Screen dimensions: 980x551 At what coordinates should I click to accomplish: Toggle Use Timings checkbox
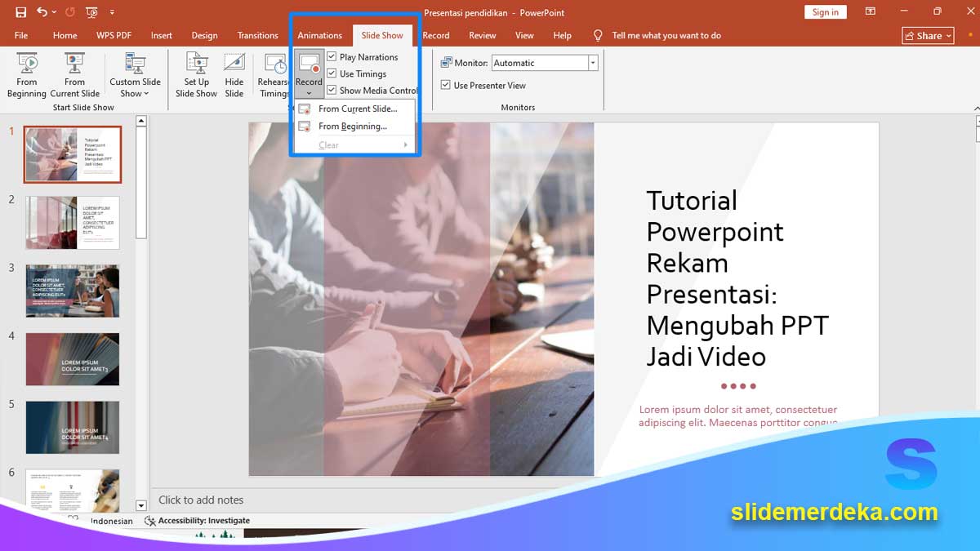tap(332, 73)
